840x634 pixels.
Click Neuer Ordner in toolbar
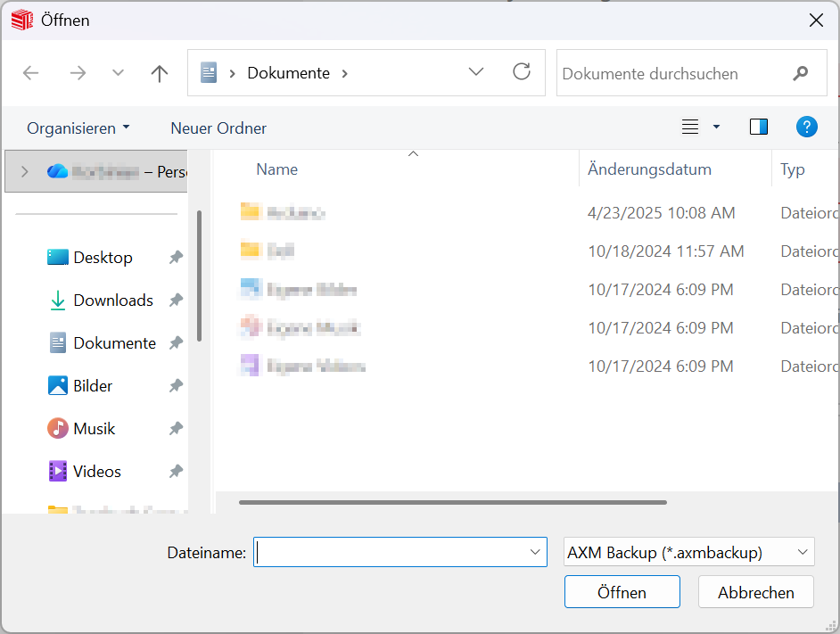pyautogui.click(x=218, y=128)
